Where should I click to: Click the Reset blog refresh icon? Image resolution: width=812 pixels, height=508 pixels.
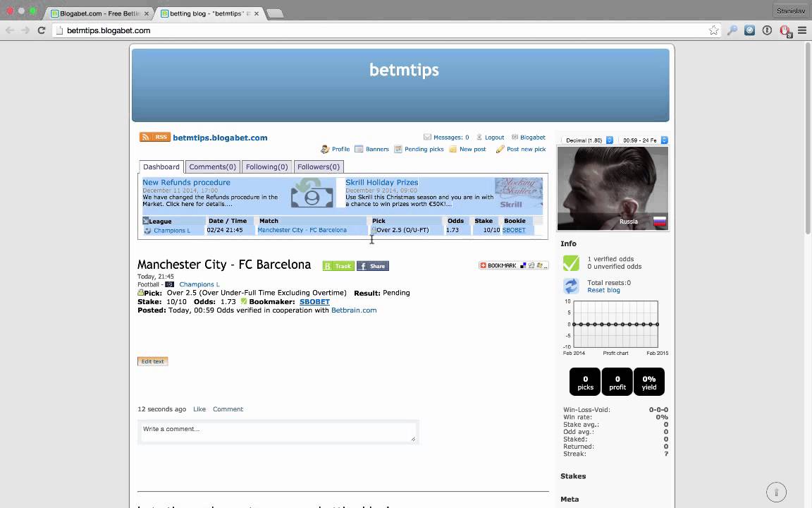click(571, 286)
